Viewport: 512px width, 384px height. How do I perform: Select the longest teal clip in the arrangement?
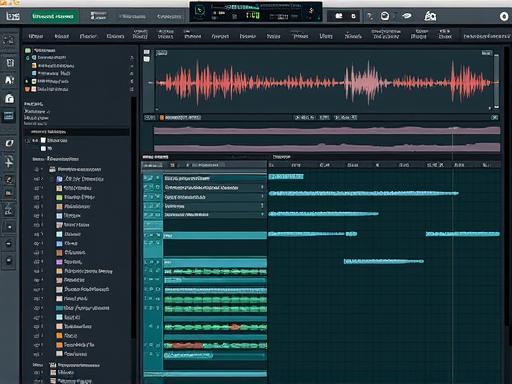tap(363, 193)
